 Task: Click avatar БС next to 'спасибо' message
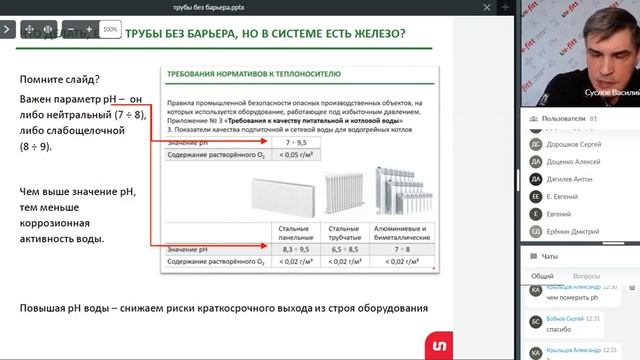536,322
